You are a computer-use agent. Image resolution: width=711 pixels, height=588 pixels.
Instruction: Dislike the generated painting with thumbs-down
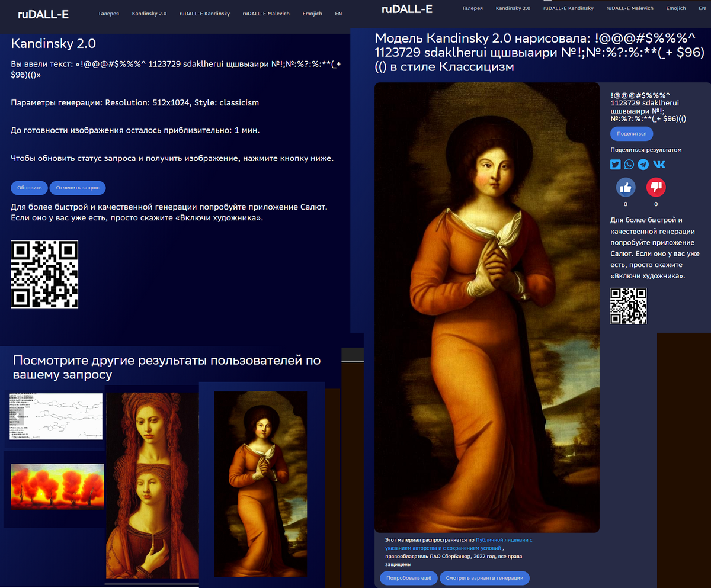(656, 188)
